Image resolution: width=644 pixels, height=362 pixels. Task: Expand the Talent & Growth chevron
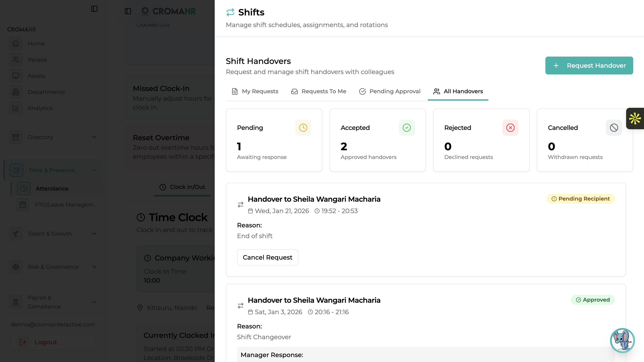coord(94,234)
